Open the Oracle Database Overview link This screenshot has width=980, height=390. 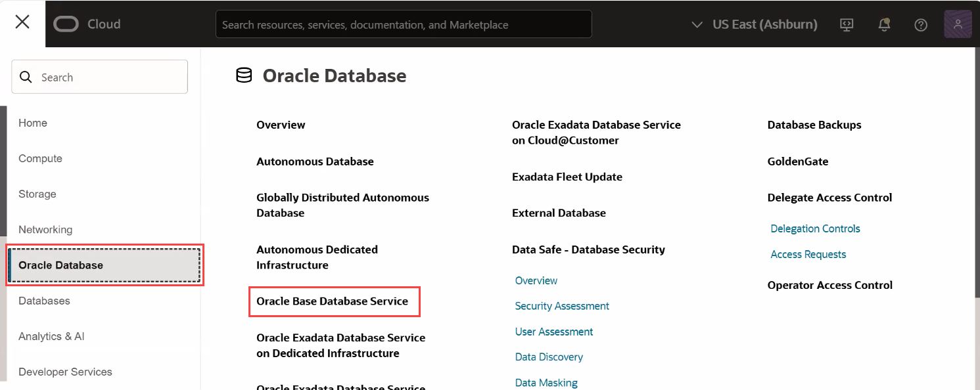pos(281,125)
